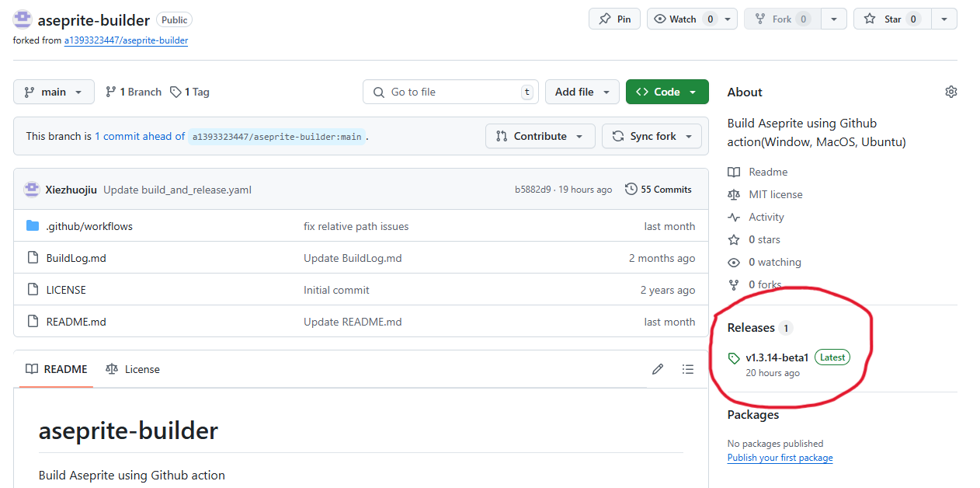
Task: Click the repository avatar icon beside aseprite-builder
Action: tap(23, 19)
